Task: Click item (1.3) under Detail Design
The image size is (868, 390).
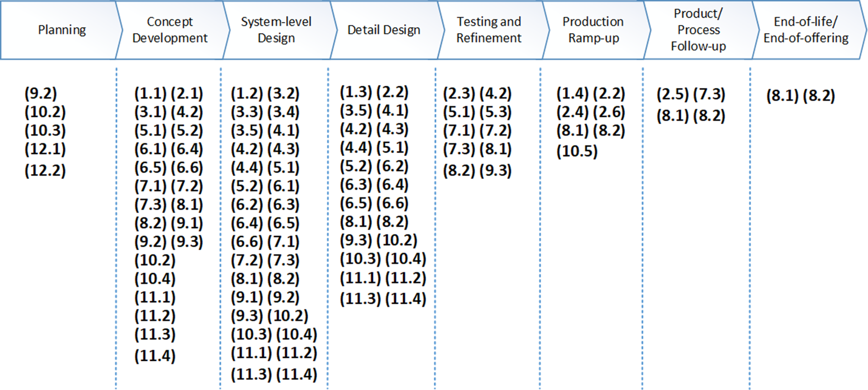Action: coord(356,92)
